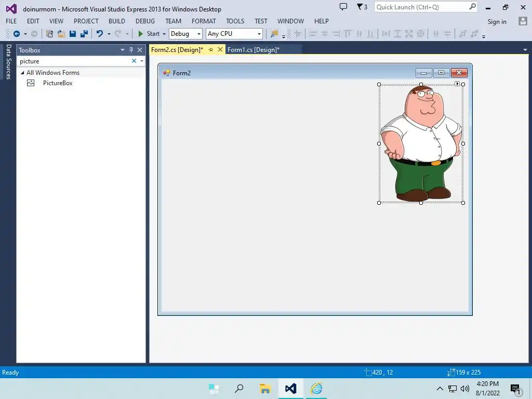532x399 pixels.
Task: Open the feedback speech bubble icon
Action: tap(343, 7)
